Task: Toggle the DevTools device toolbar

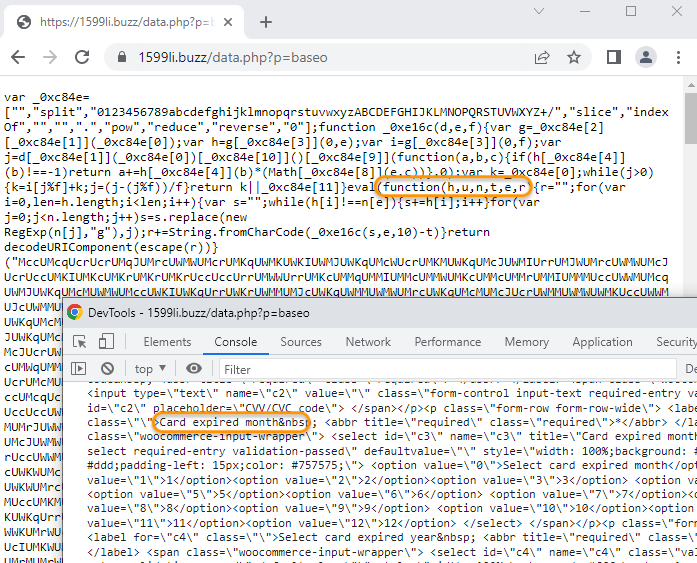Action: tap(106, 342)
